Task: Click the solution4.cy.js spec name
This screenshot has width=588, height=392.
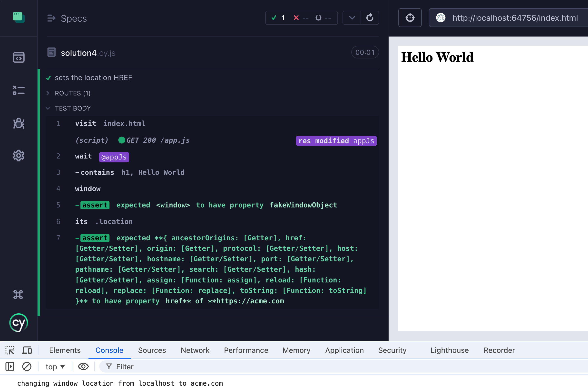Action: click(x=88, y=53)
